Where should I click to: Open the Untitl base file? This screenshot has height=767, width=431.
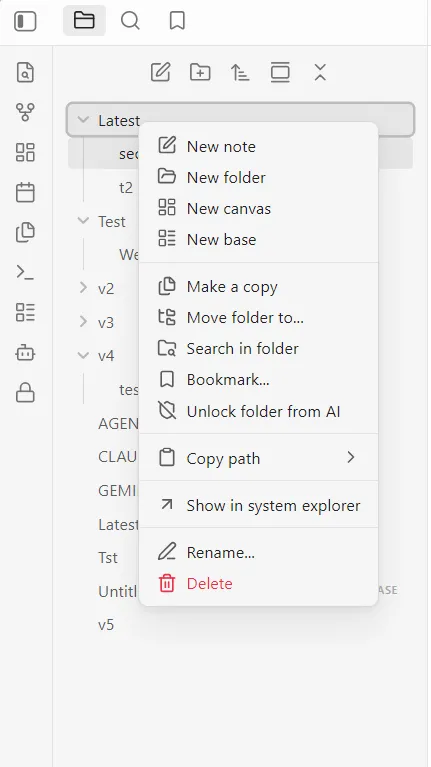coord(118,591)
